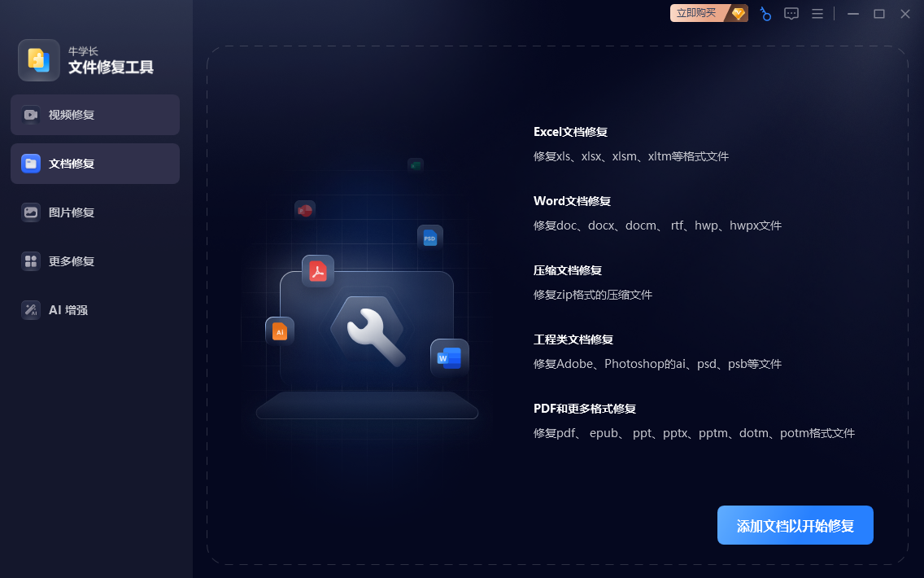This screenshot has width=924, height=578.
Task: Go to AI 增强 enhancement
Action: 95,309
